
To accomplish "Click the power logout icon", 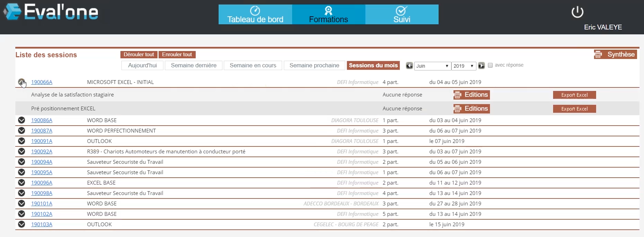I will tap(577, 12).
